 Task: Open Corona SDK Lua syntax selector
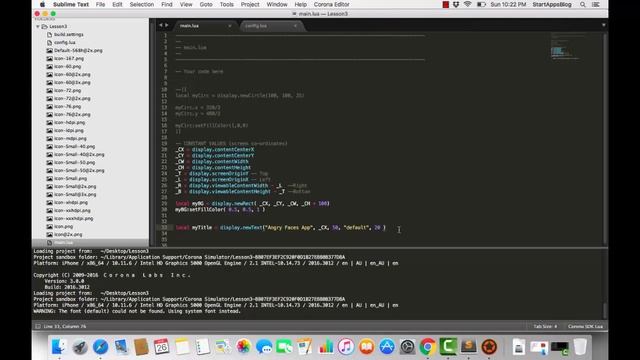tap(585, 327)
